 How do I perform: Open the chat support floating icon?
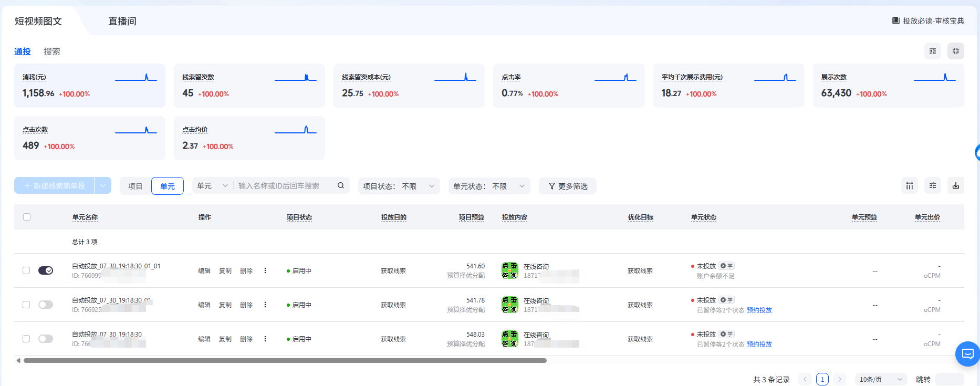pos(967,353)
